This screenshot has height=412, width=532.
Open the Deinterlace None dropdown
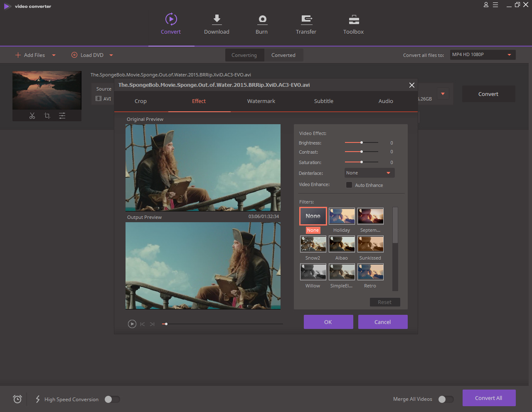click(370, 173)
